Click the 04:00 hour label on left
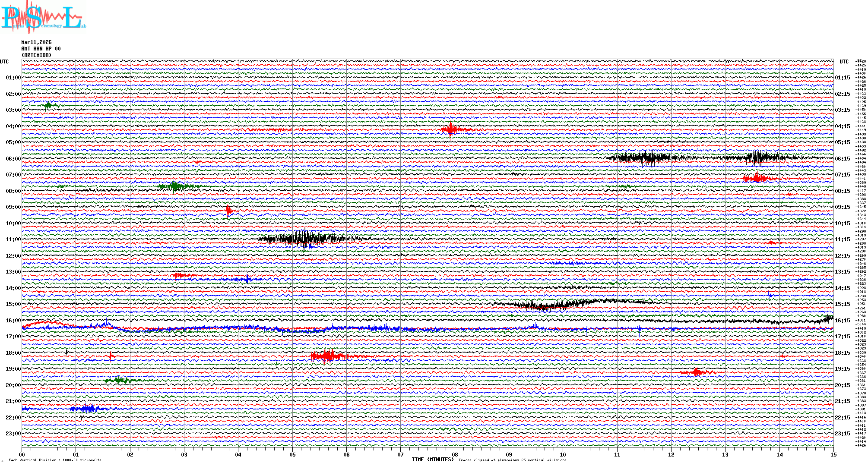Image resolution: width=868 pixels, height=466 pixels. coord(13,126)
